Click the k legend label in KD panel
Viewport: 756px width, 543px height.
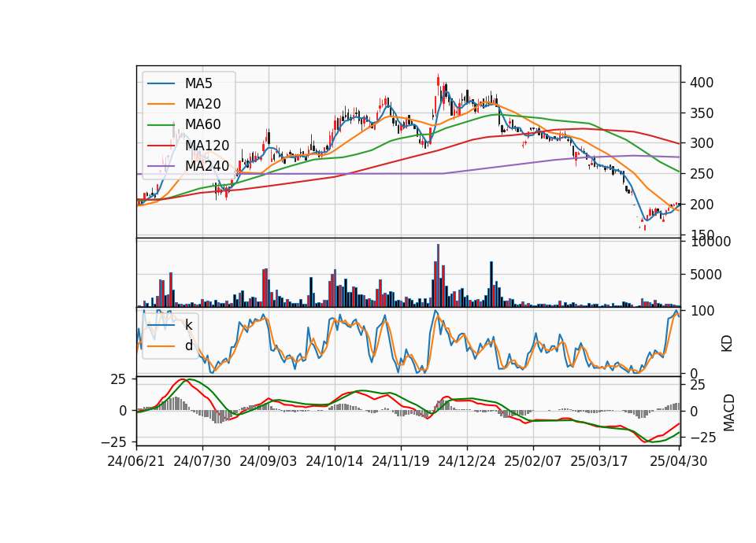click(x=188, y=325)
